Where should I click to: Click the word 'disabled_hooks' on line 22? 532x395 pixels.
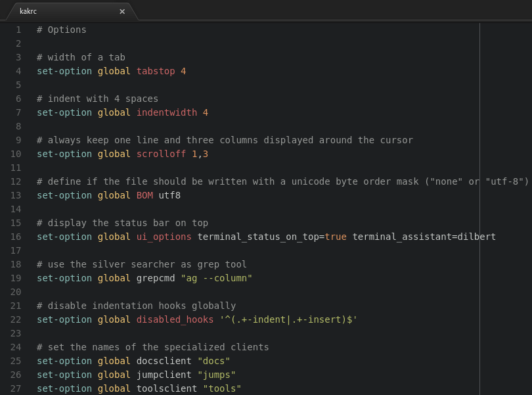(x=175, y=319)
